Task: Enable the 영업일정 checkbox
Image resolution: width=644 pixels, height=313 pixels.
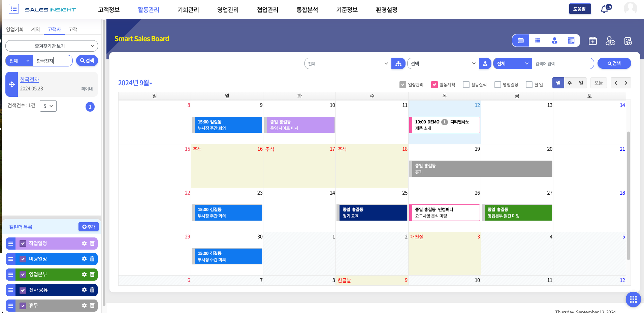Action: coord(497,85)
